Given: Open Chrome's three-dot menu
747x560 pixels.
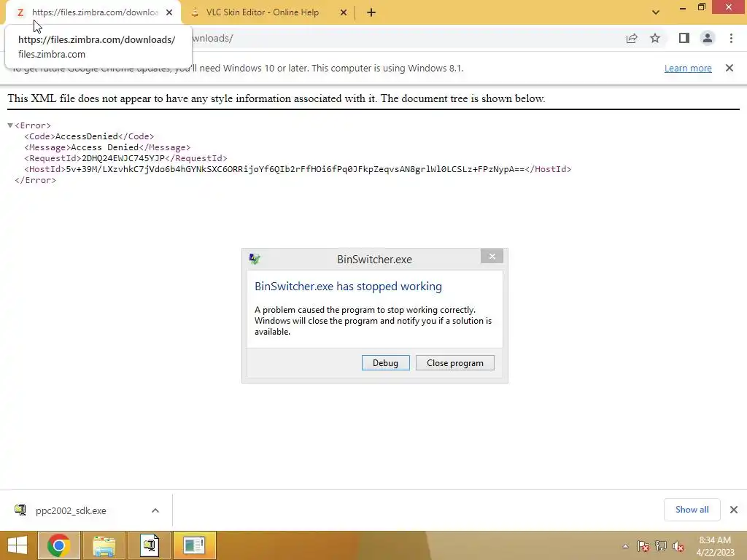Looking at the screenshot, I should 731,38.
